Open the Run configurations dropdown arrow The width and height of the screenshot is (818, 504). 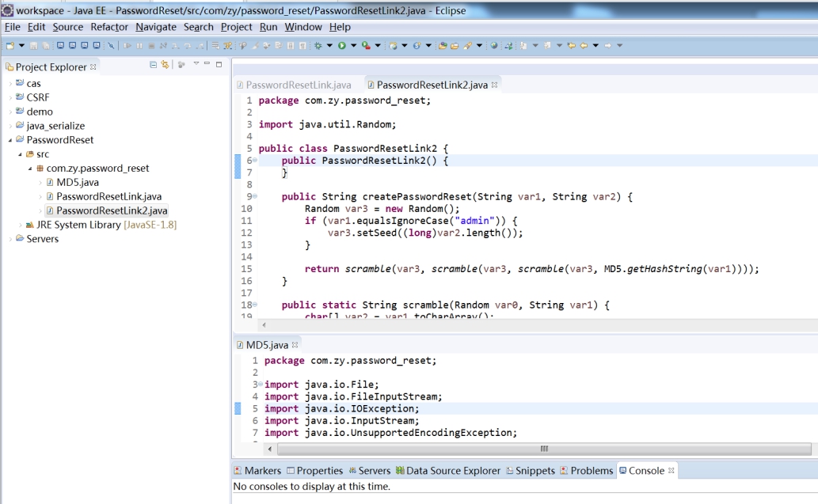tap(354, 46)
